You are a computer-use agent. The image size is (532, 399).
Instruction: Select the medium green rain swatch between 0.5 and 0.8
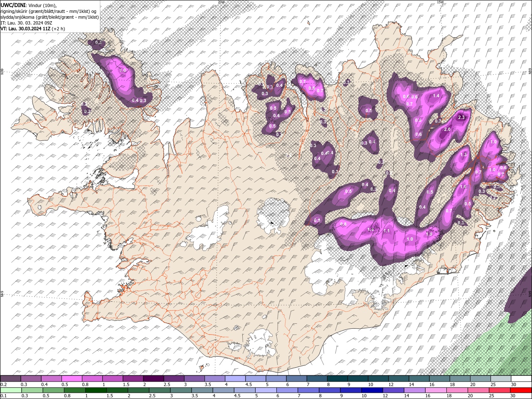tap(54, 390)
